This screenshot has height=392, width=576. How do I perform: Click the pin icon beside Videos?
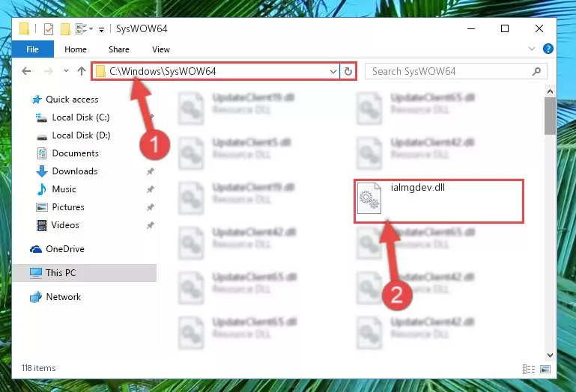coord(150,225)
